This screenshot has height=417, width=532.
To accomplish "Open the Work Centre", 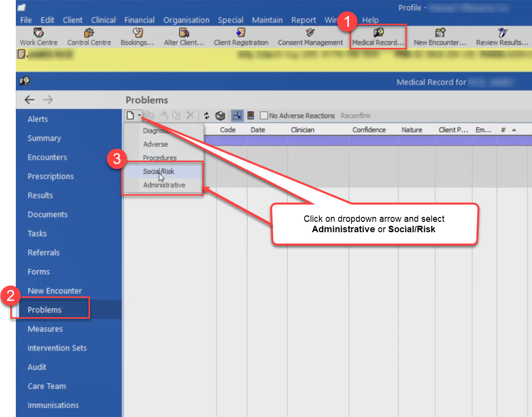I will [38, 38].
